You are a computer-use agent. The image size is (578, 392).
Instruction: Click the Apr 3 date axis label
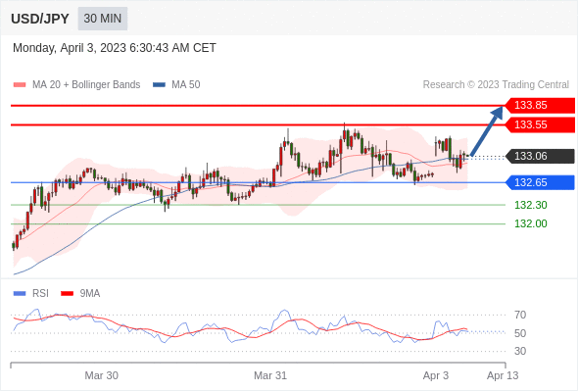(436, 375)
